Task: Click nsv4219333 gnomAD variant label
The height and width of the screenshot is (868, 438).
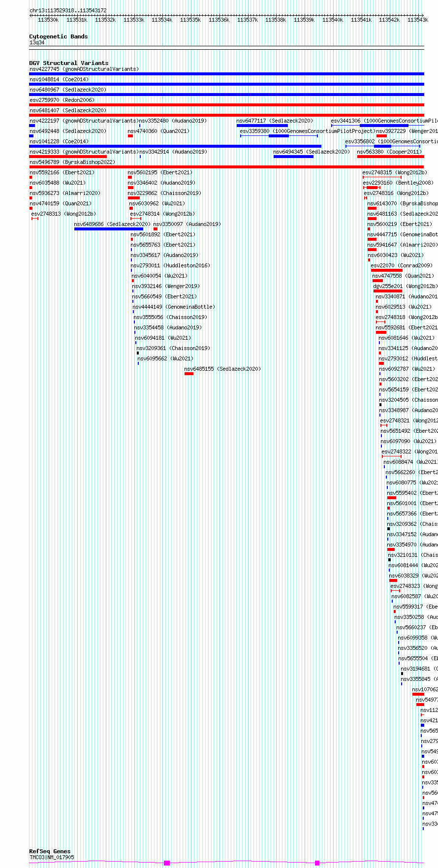Action: click(x=84, y=152)
